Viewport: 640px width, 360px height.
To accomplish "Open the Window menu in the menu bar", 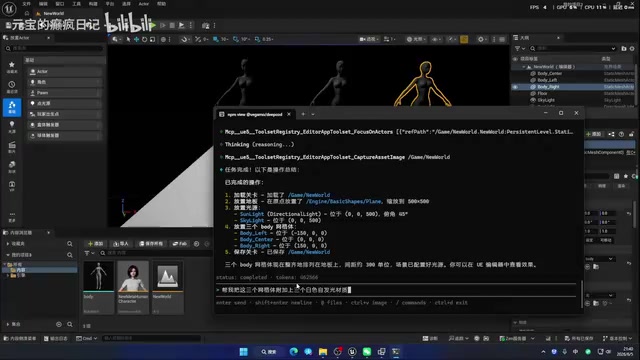I will 60,4.
